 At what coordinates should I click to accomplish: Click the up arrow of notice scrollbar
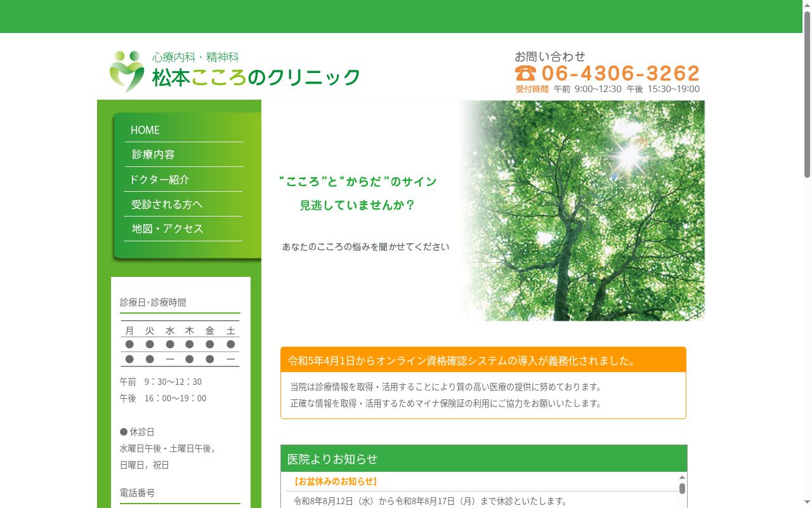(682, 477)
